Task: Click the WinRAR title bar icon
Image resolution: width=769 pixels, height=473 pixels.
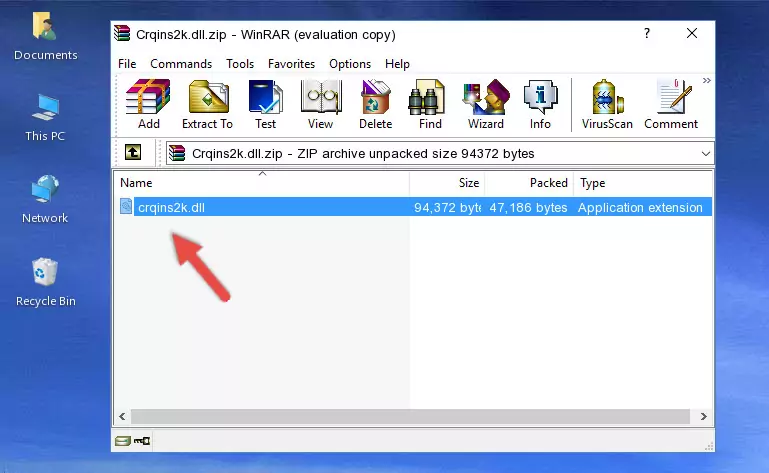Action: click(x=122, y=34)
